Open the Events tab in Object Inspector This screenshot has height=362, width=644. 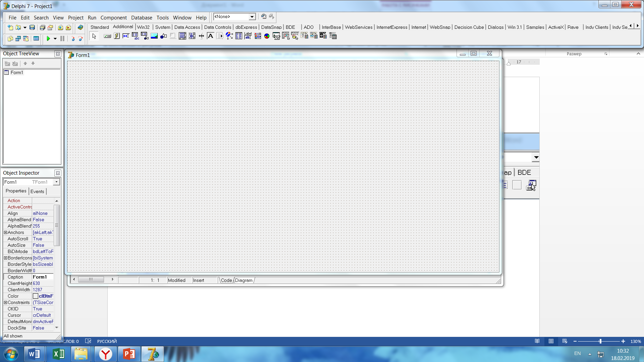click(37, 191)
